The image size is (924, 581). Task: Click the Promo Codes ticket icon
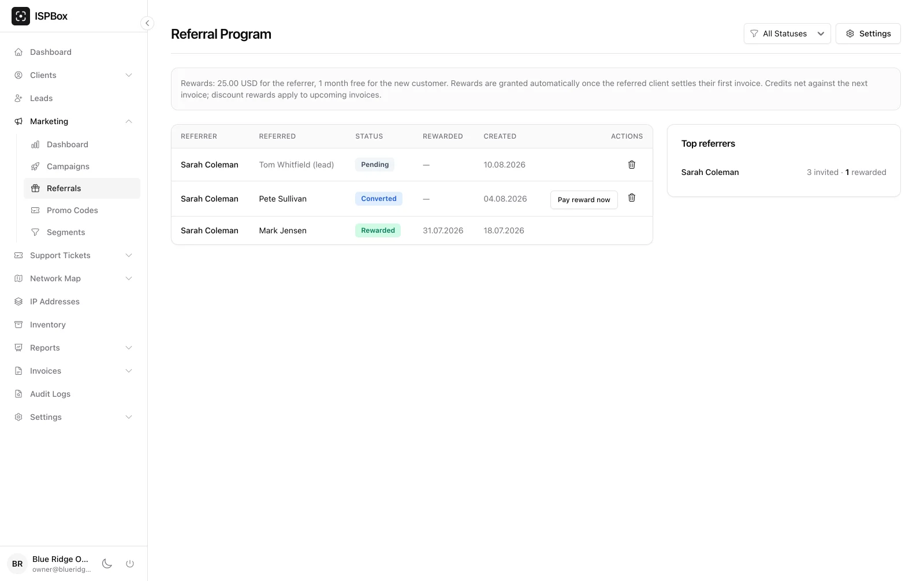click(35, 210)
